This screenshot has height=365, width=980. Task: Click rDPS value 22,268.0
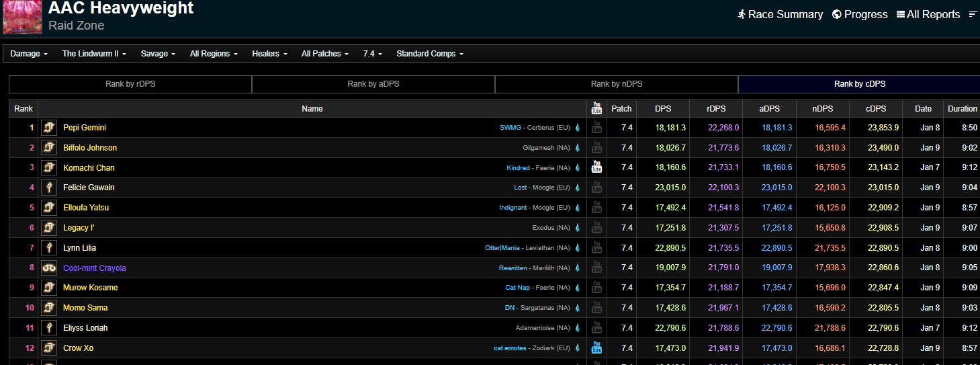723,128
